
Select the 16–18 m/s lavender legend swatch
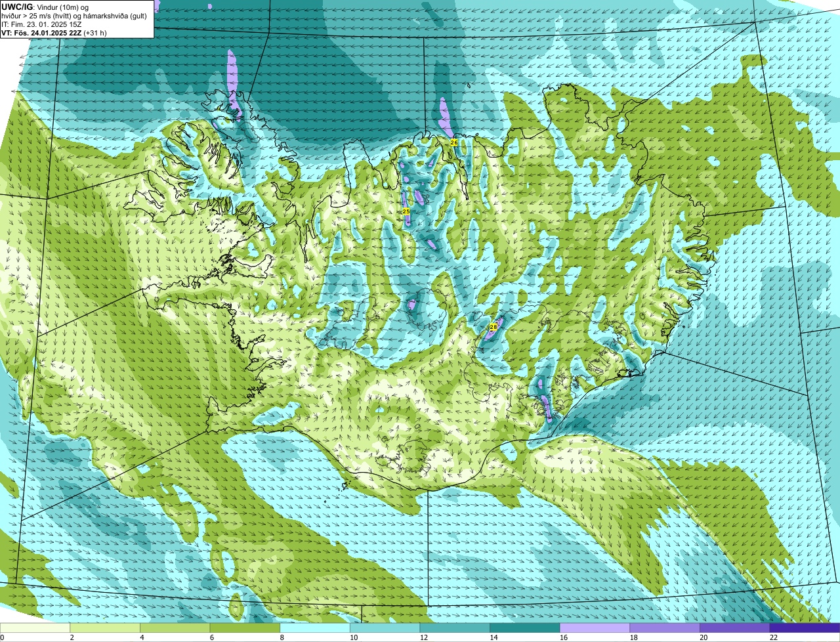[595, 628]
